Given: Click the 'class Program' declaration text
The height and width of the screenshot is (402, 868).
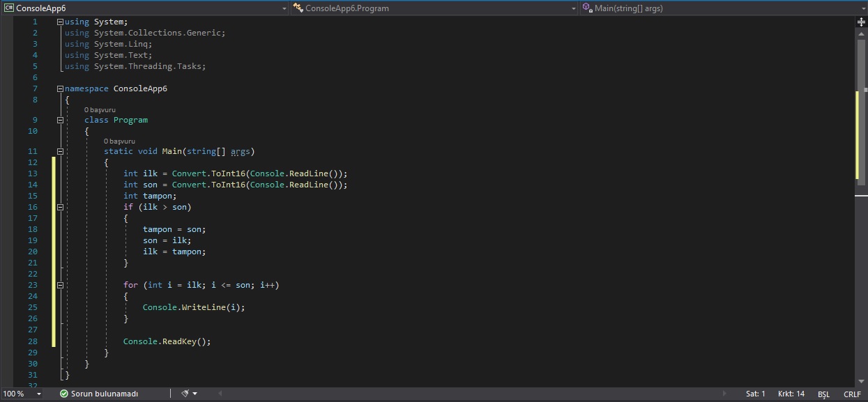Looking at the screenshot, I should pos(116,120).
